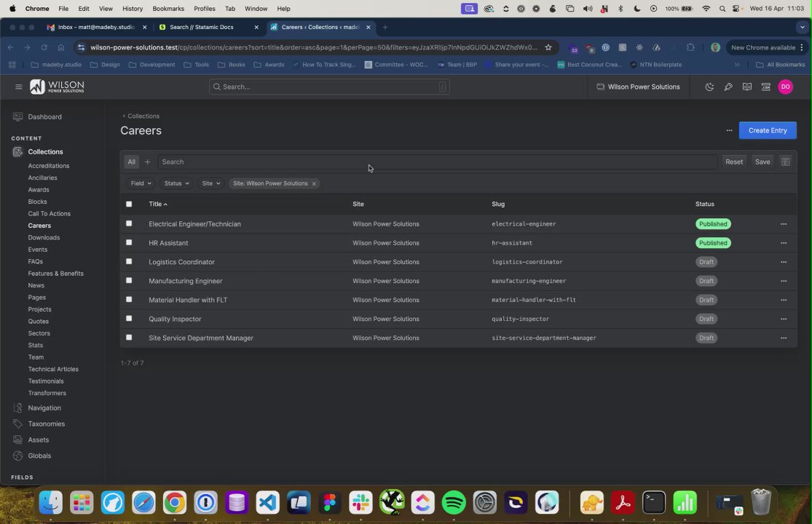This screenshot has height=524, width=812.
Task: Focus the entries Search field
Action: click(x=438, y=162)
